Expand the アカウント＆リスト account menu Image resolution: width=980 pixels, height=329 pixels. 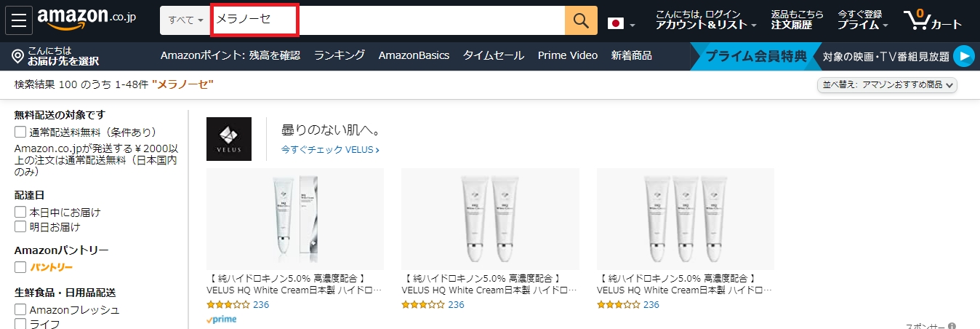[705, 25]
